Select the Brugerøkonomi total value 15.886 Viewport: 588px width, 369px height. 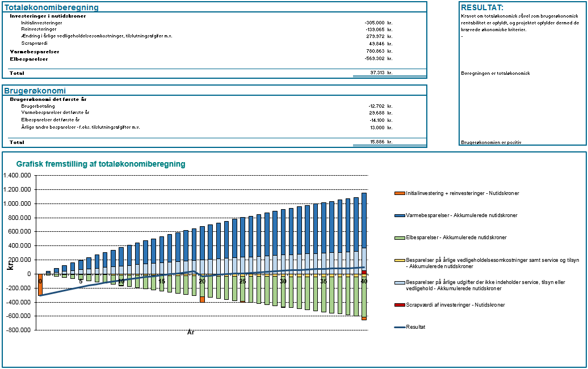(x=377, y=142)
